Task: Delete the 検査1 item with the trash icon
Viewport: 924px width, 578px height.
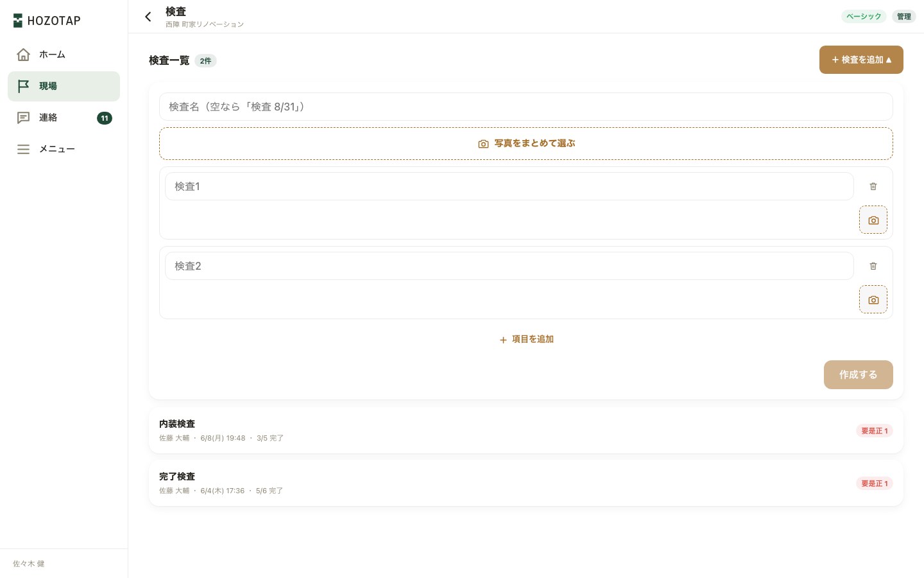Action: pyautogui.click(x=873, y=186)
